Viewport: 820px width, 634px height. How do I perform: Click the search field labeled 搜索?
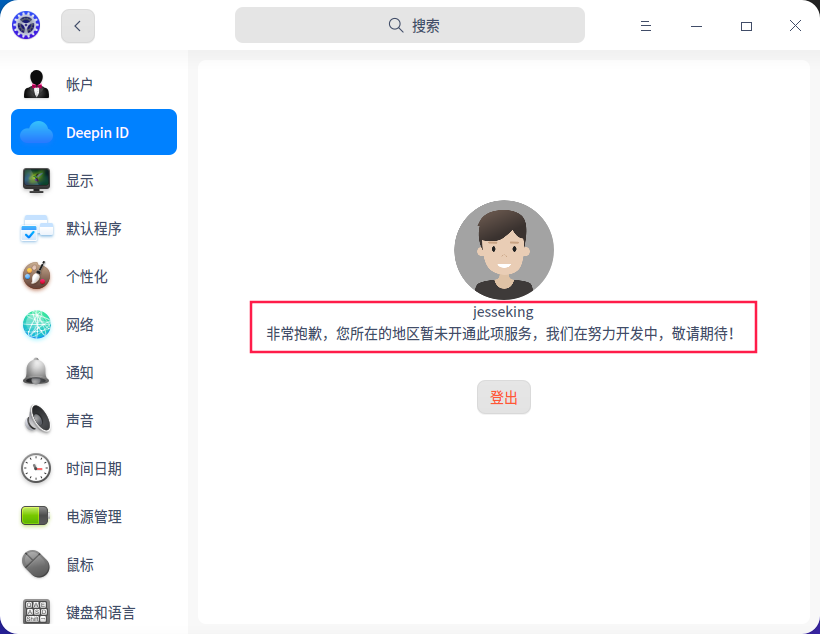point(409,25)
